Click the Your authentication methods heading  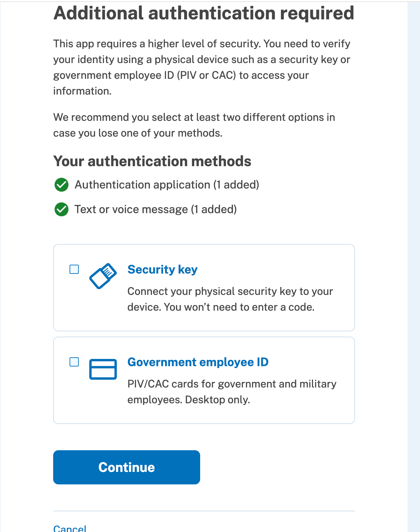(x=152, y=161)
